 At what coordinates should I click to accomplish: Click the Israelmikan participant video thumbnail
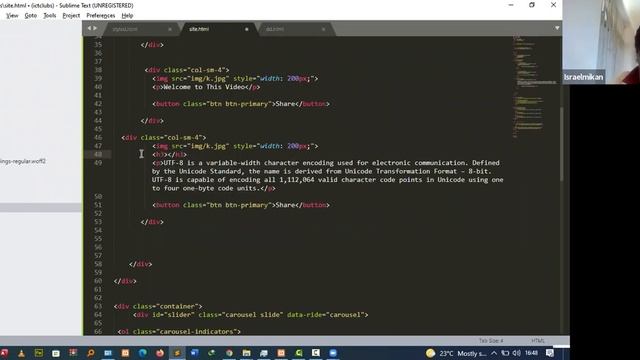tap(601, 42)
